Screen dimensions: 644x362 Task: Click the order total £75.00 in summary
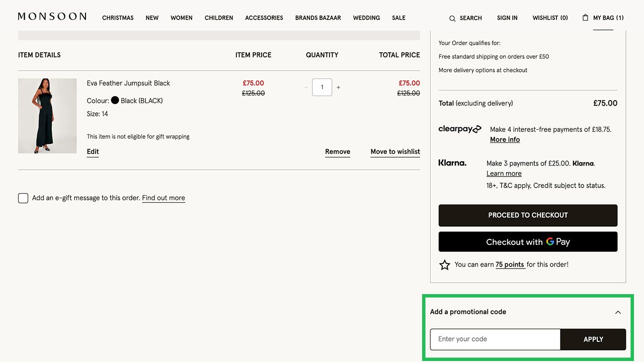[605, 103]
